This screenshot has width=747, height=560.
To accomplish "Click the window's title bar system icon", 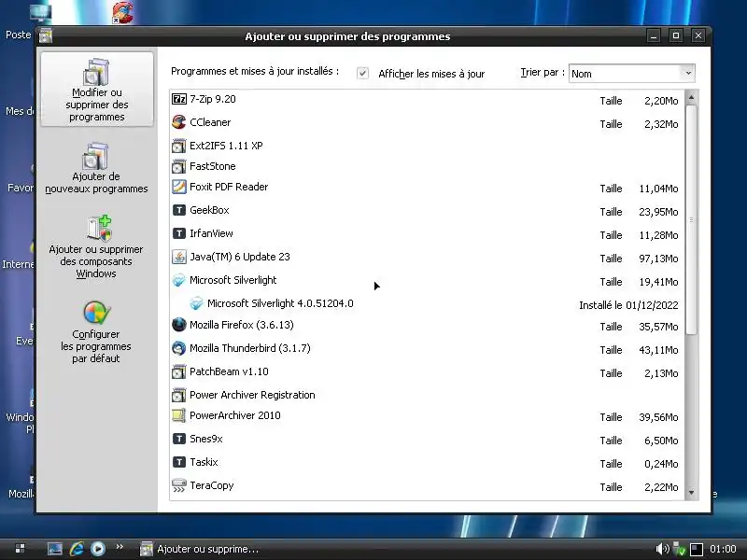I will 46,35.
